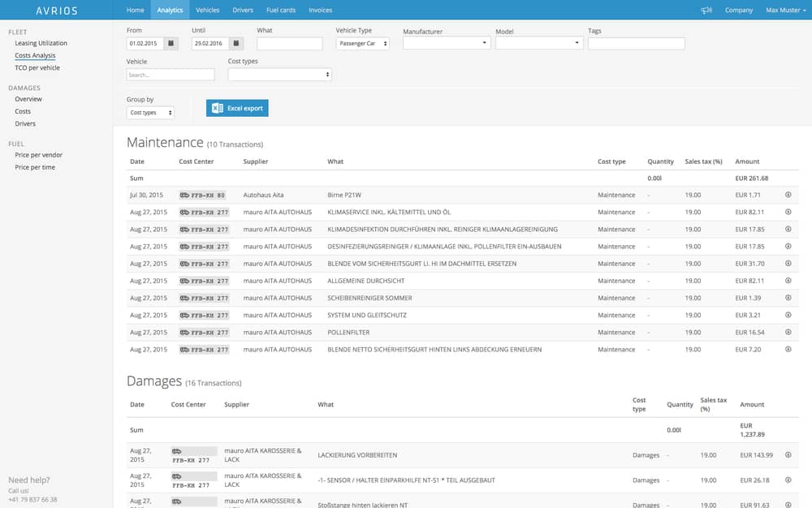The width and height of the screenshot is (812, 508).
Task: Open the Manufacturer dropdown
Action: tap(447, 43)
